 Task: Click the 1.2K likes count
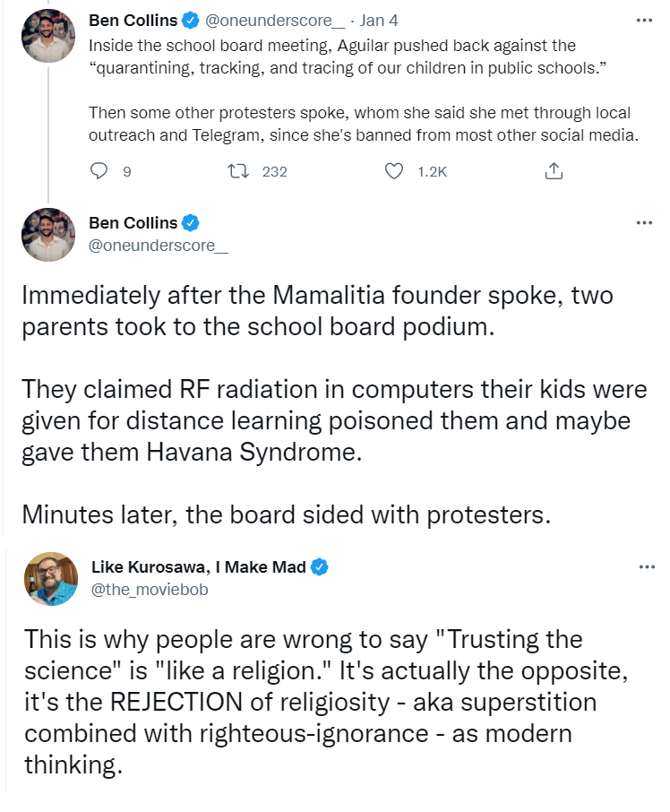point(432,171)
